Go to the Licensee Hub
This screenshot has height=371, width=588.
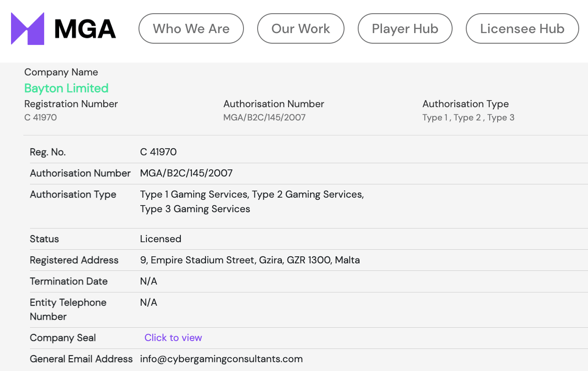[522, 29]
